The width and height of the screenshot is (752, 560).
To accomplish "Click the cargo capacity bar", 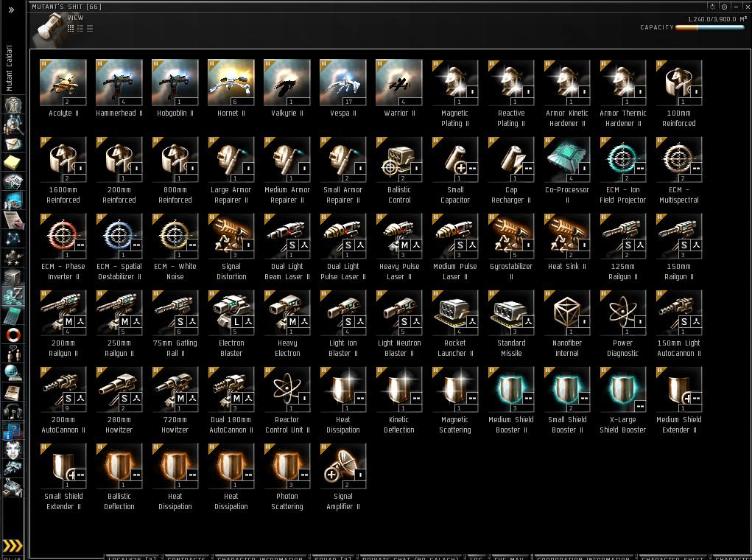I will coord(710,27).
